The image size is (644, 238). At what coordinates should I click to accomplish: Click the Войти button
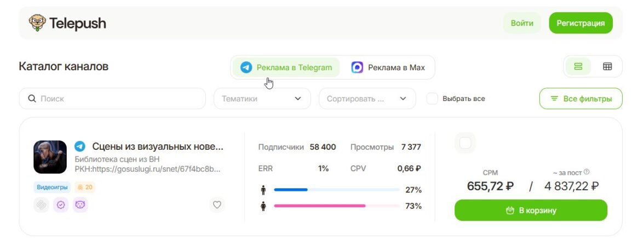click(522, 23)
